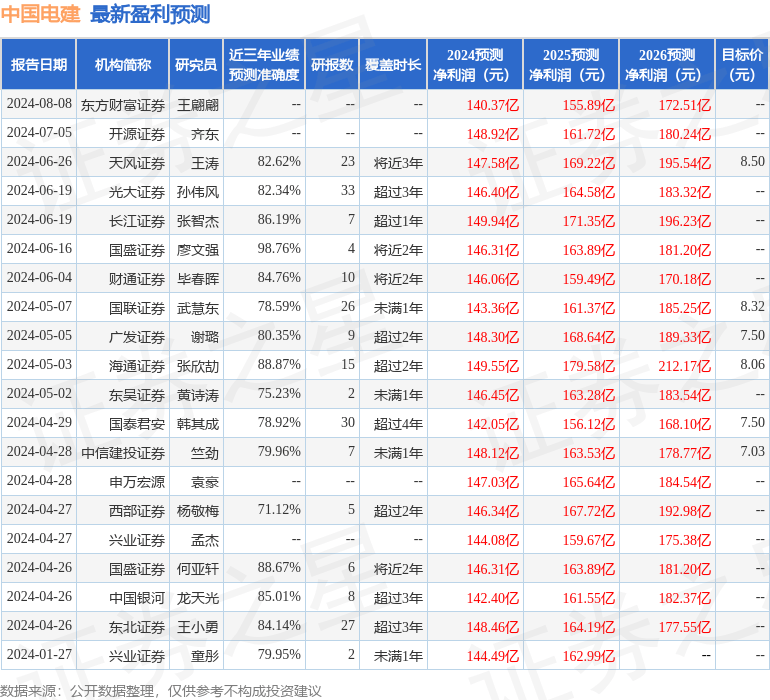
Task: Click the 中国电建 title text
Action: (x=40, y=14)
